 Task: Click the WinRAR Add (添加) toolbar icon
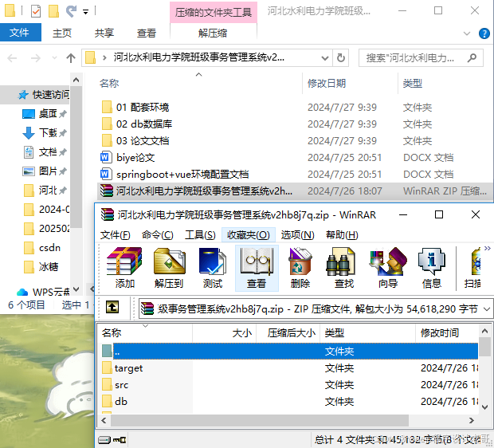point(124,268)
